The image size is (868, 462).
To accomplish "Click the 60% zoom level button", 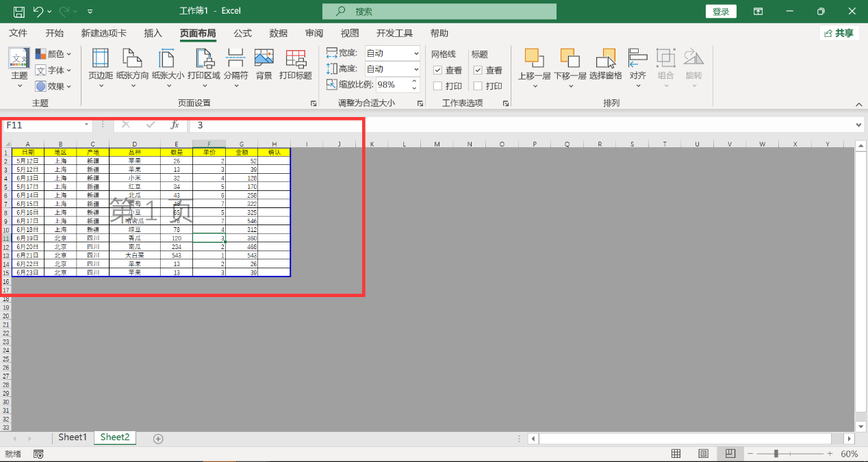I will (850, 454).
